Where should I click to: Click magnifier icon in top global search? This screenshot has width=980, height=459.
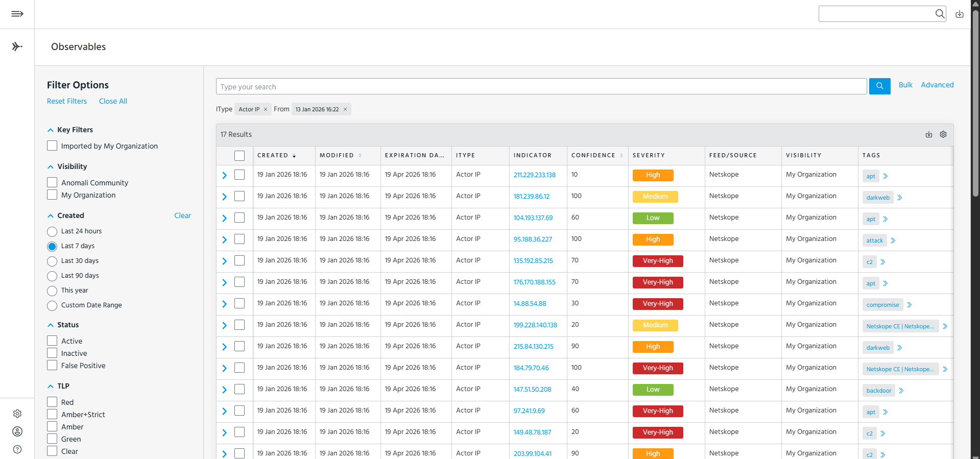[x=940, y=14]
